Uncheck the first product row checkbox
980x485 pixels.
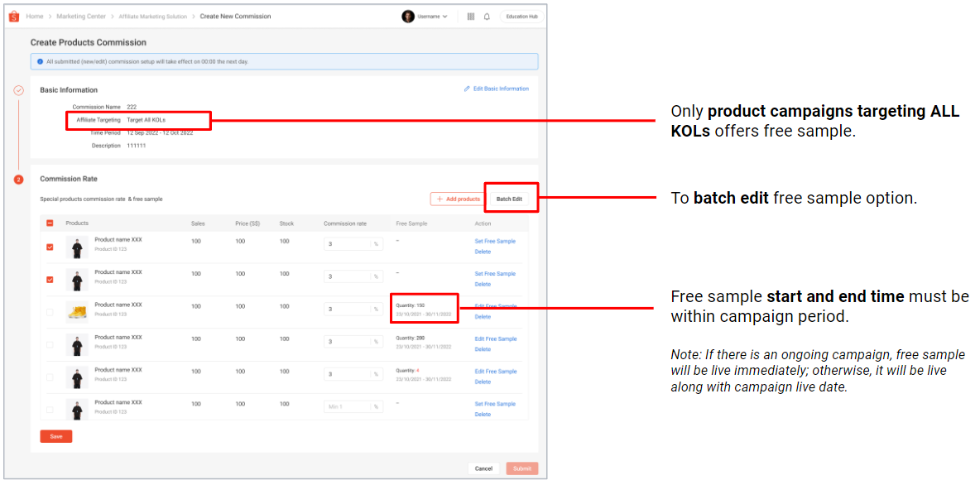tap(49, 247)
